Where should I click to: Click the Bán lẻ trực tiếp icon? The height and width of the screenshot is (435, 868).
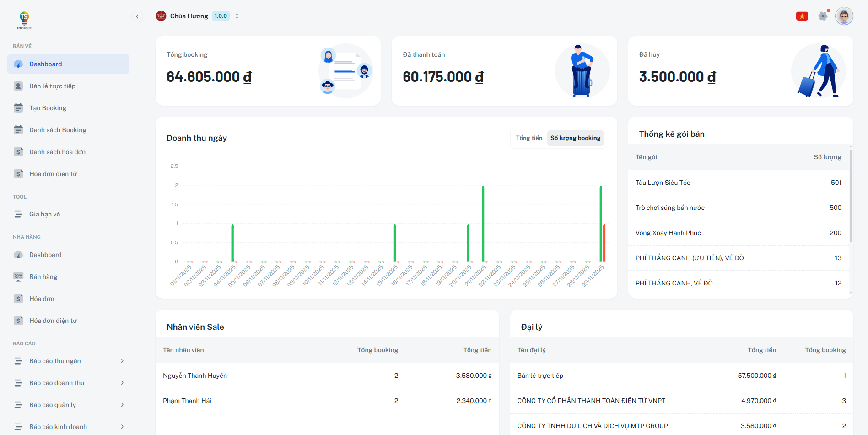[18, 86]
